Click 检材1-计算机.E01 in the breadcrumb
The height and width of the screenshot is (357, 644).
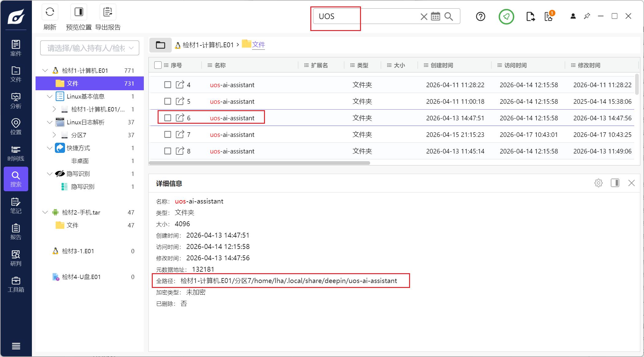[x=208, y=45]
